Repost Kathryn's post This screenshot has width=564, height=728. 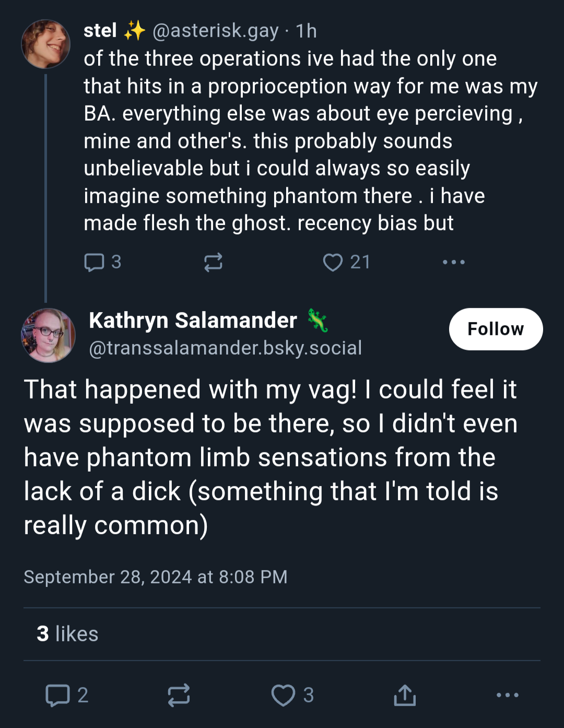click(179, 695)
